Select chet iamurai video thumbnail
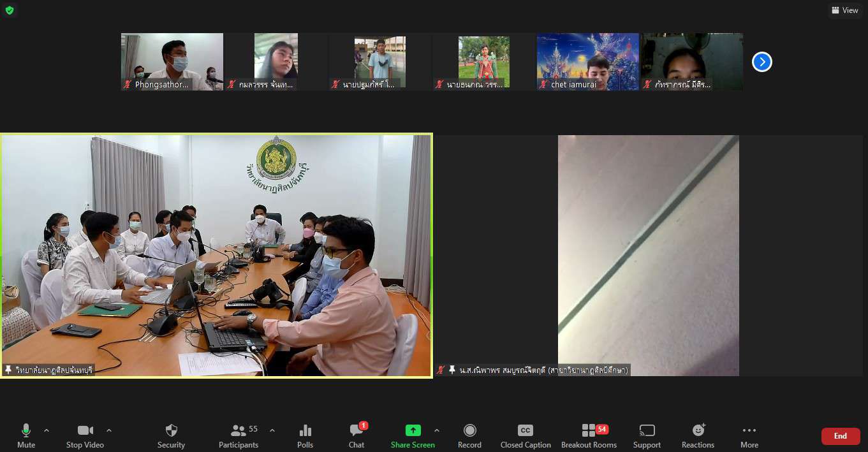 [x=587, y=61]
